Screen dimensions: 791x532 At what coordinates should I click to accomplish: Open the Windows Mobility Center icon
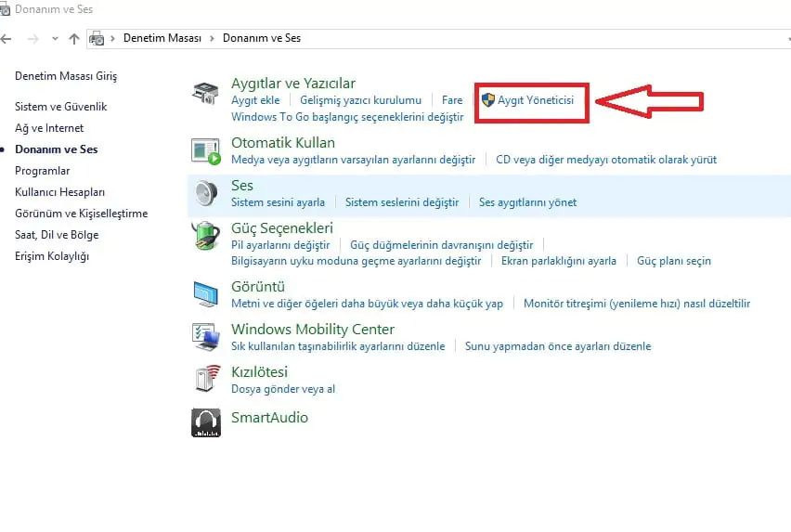pyautogui.click(x=206, y=337)
